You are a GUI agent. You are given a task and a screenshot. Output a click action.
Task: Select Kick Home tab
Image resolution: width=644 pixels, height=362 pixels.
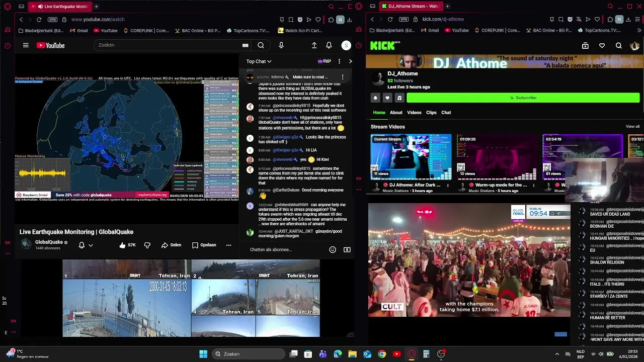[379, 113]
